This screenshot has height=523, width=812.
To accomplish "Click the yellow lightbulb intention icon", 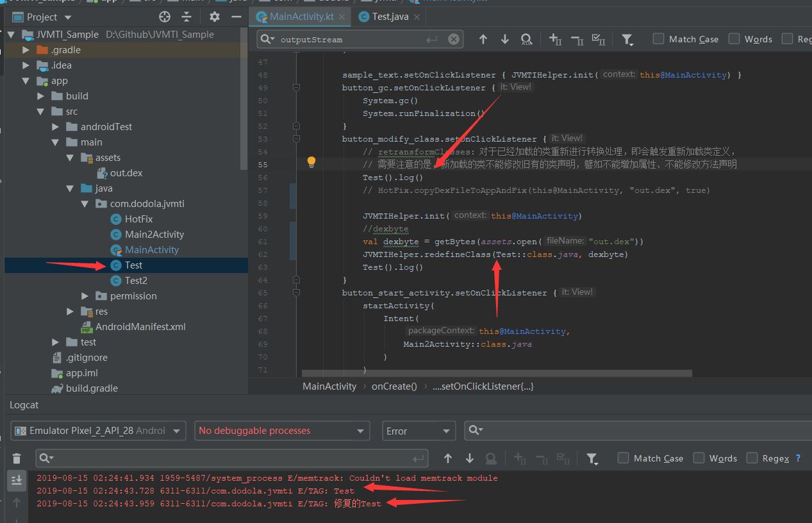I will [311, 162].
